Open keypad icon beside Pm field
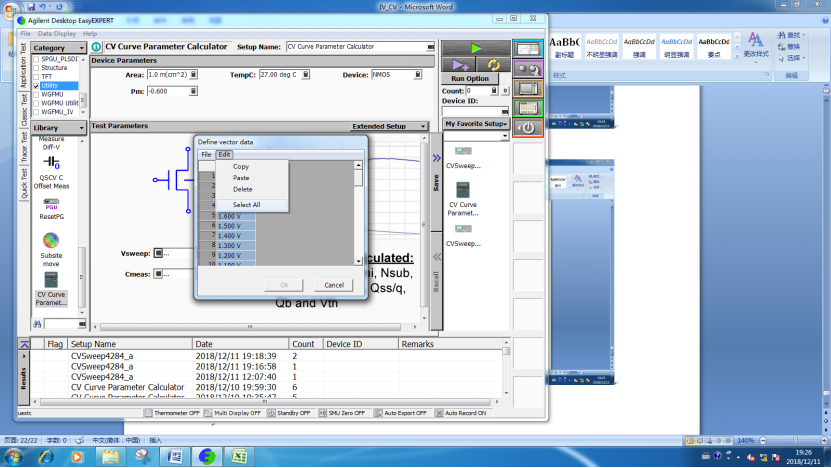Viewport: 831px width, 468px height. click(193, 91)
